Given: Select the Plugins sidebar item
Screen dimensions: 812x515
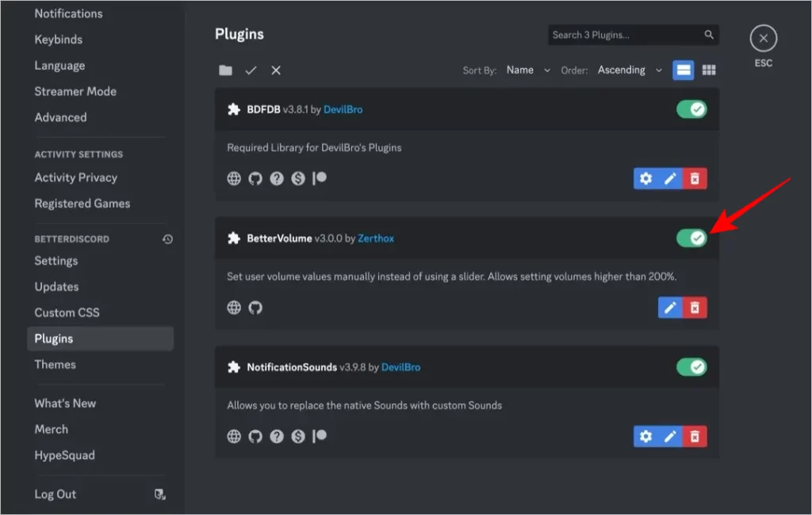Looking at the screenshot, I should (101, 338).
